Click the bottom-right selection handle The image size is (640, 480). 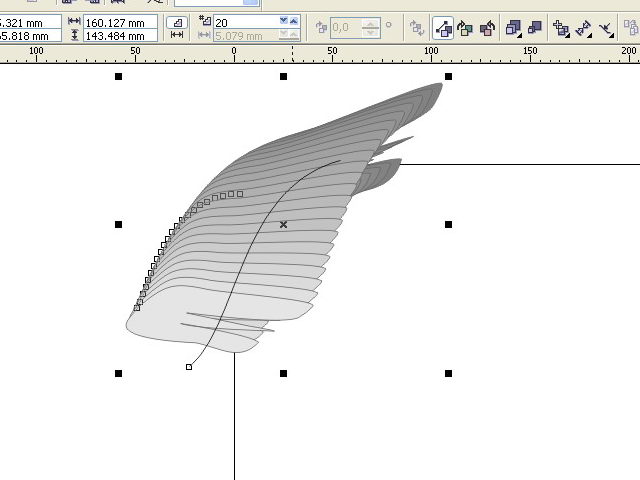click(x=448, y=373)
